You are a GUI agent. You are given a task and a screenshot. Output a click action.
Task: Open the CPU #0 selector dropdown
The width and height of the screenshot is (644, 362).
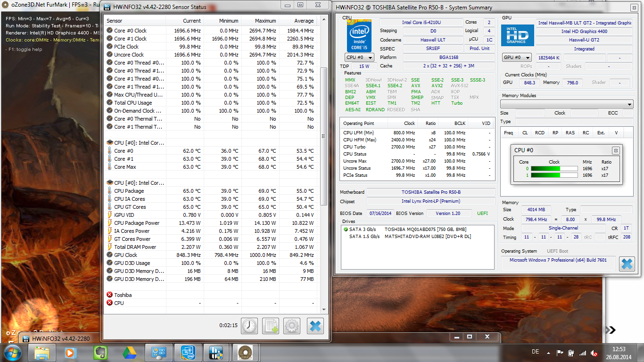(x=360, y=58)
